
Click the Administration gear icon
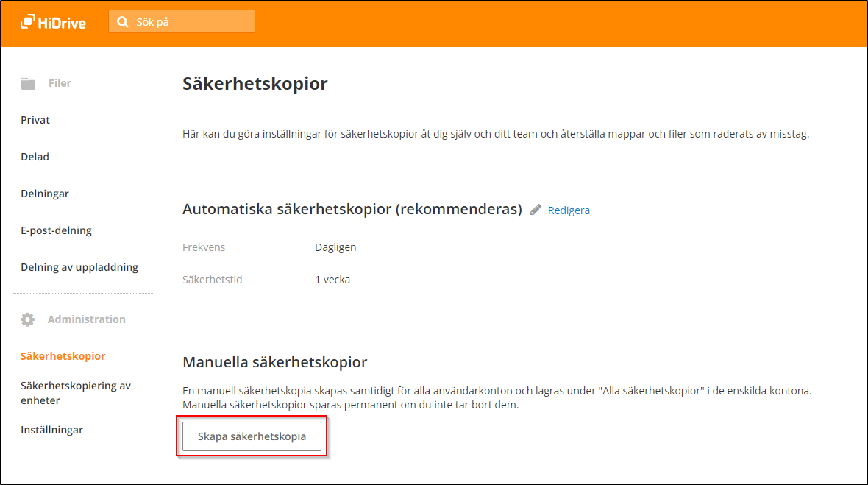28,319
